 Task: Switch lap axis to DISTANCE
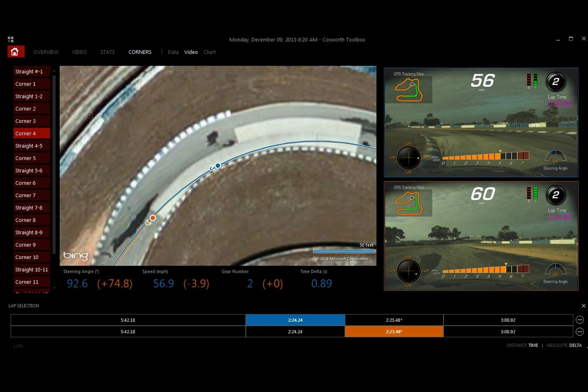(516, 345)
